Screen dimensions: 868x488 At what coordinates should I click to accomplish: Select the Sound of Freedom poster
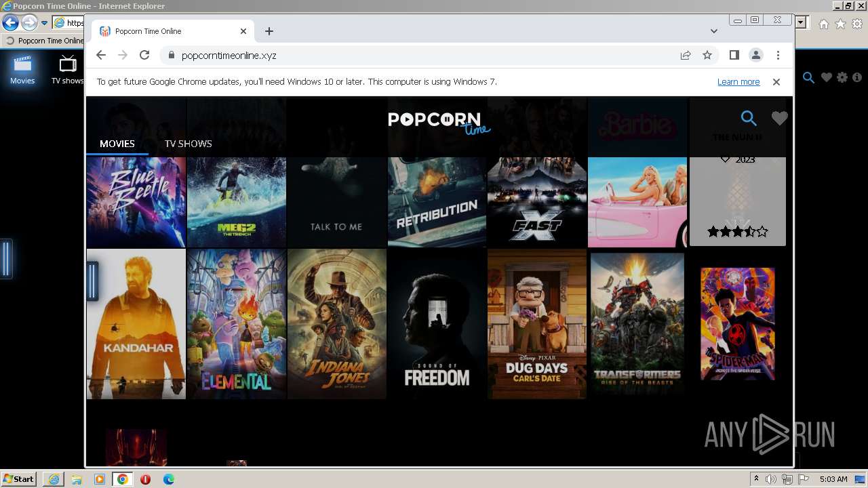[x=437, y=324]
